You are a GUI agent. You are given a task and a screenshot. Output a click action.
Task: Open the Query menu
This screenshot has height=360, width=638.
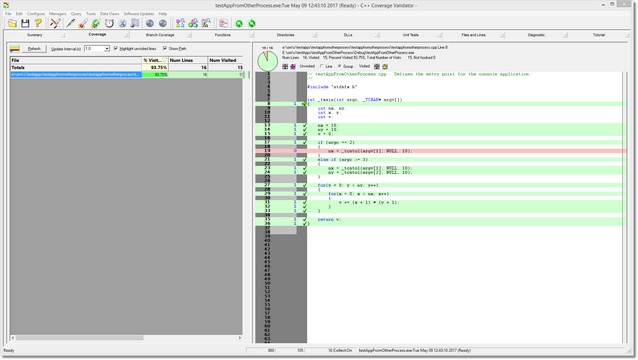click(76, 14)
